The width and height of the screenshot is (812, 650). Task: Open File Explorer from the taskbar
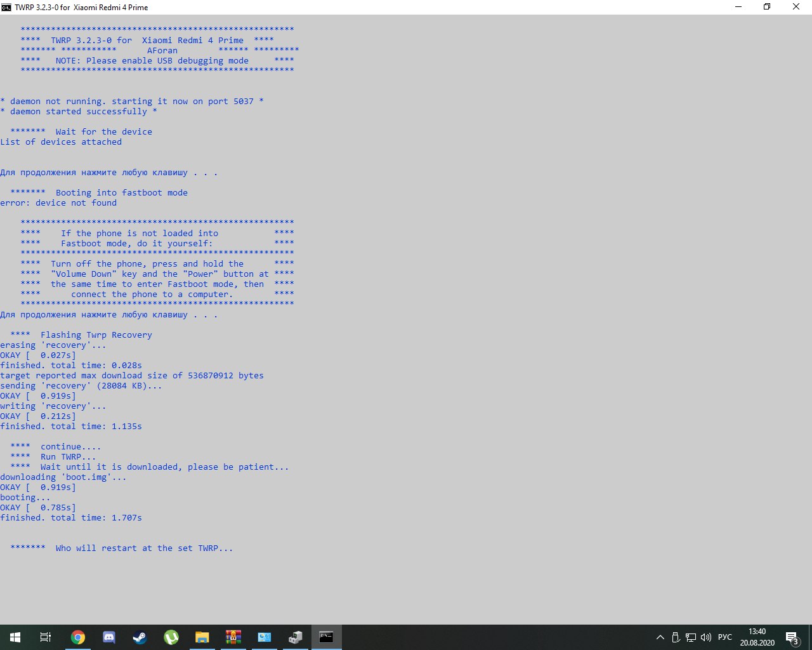(x=202, y=637)
